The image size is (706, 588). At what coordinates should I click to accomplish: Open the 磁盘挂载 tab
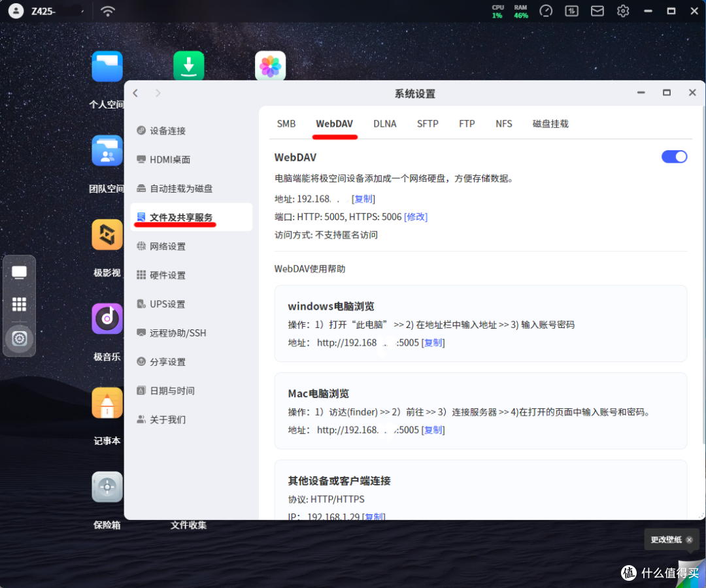click(550, 123)
